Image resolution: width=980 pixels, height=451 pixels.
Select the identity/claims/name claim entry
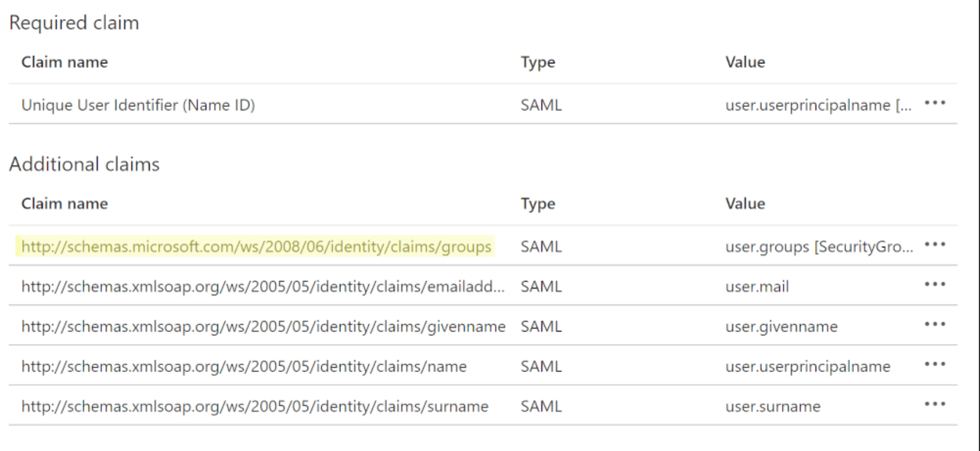pyautogui.click(x=244, y=367)
